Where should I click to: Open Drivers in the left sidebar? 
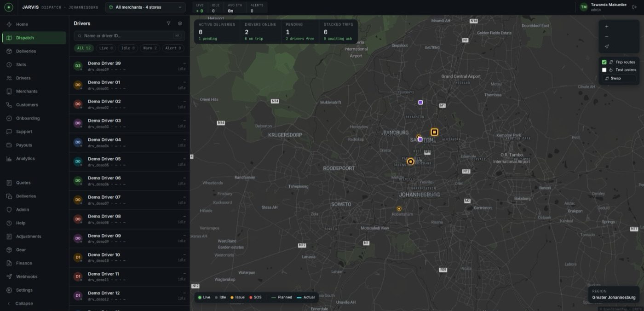[34, 78]
